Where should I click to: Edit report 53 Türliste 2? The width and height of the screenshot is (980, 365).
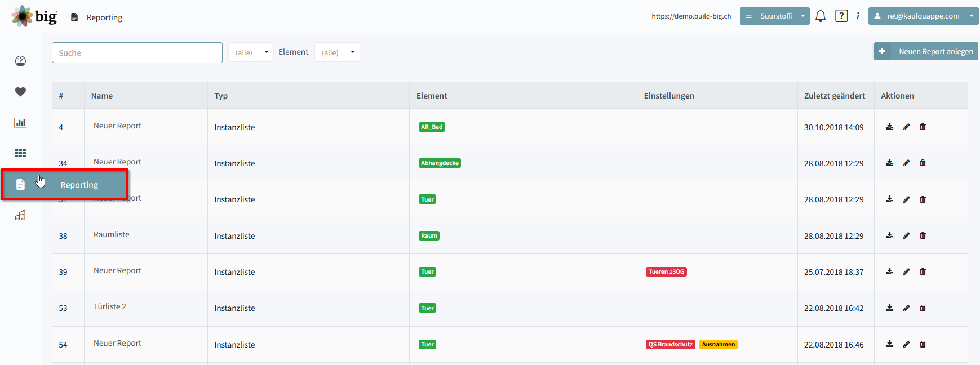(x=906, y=308)
